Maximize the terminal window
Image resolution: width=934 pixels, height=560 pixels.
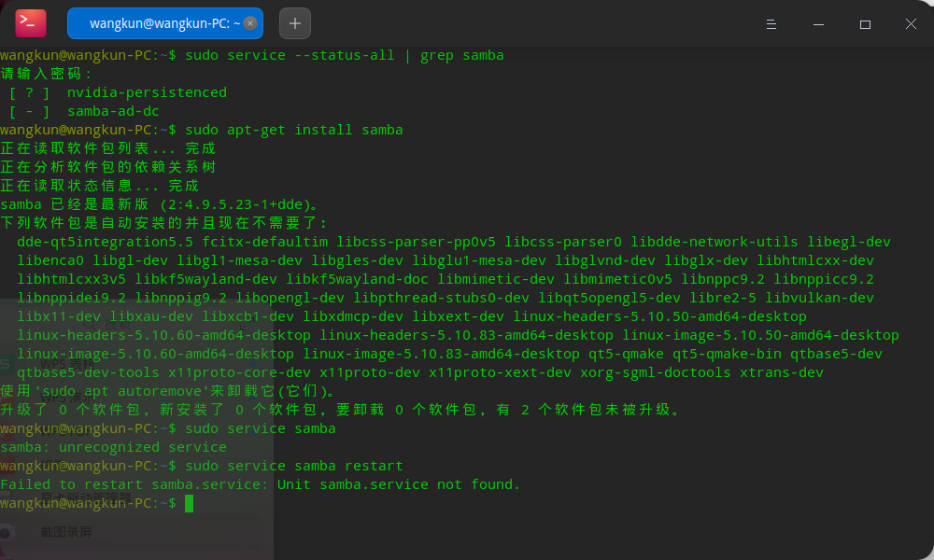point(864,24)
